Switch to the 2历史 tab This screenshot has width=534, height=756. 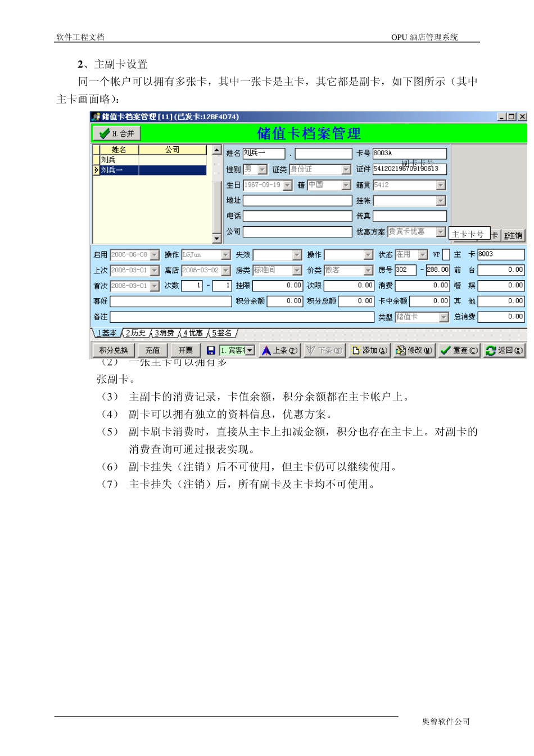point(135,333)
